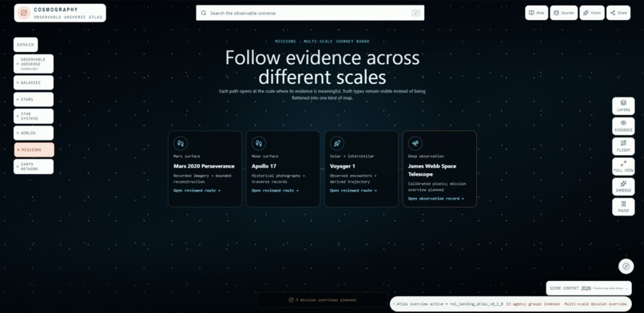Focus the Search the observable universe field
The image size is (644, 313).
[x=310, y=13]
